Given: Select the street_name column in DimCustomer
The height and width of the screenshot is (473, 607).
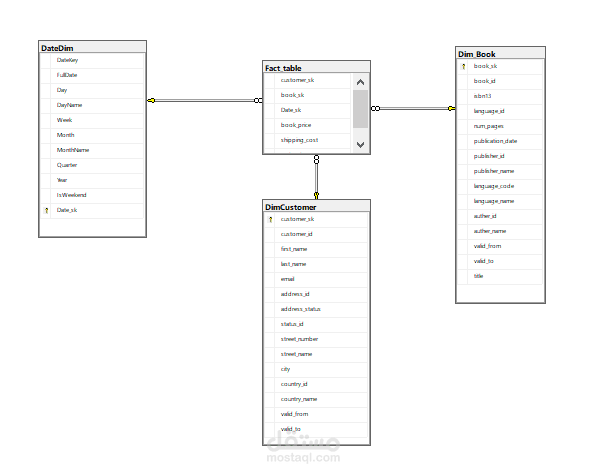Looking at the screenshot, I should (x=316, y=354).
